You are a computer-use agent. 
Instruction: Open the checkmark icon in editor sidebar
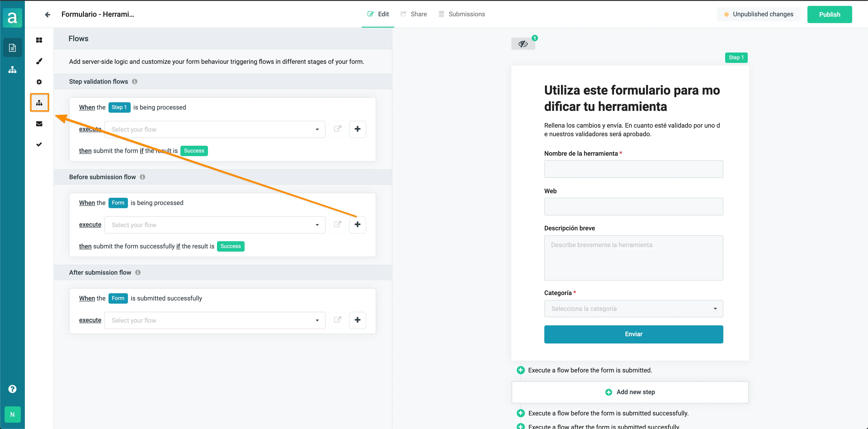39,145
